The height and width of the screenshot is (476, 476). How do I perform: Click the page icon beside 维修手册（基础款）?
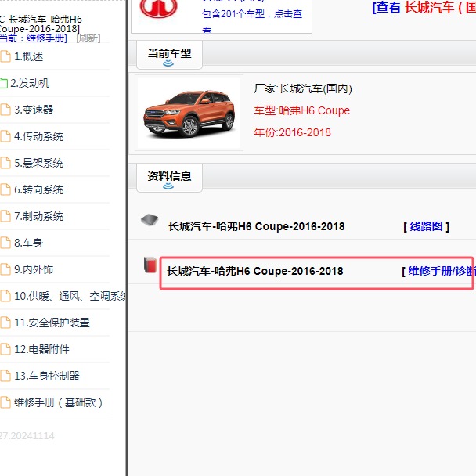(5, 402)
